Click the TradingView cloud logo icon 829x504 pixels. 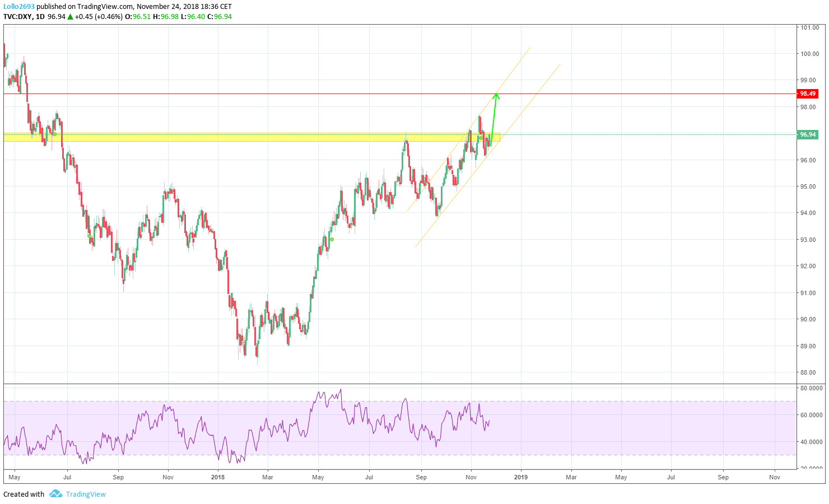55,493
